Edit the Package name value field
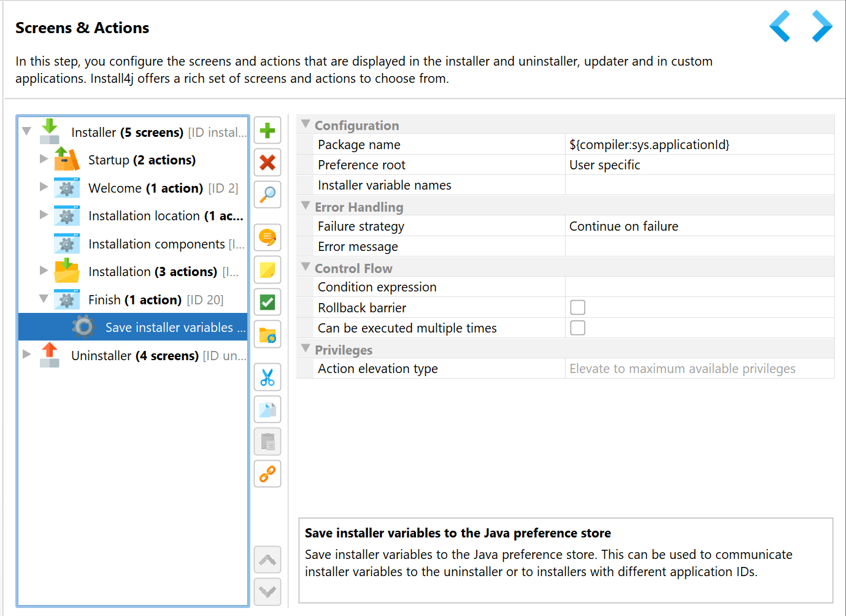 point(699,145)
